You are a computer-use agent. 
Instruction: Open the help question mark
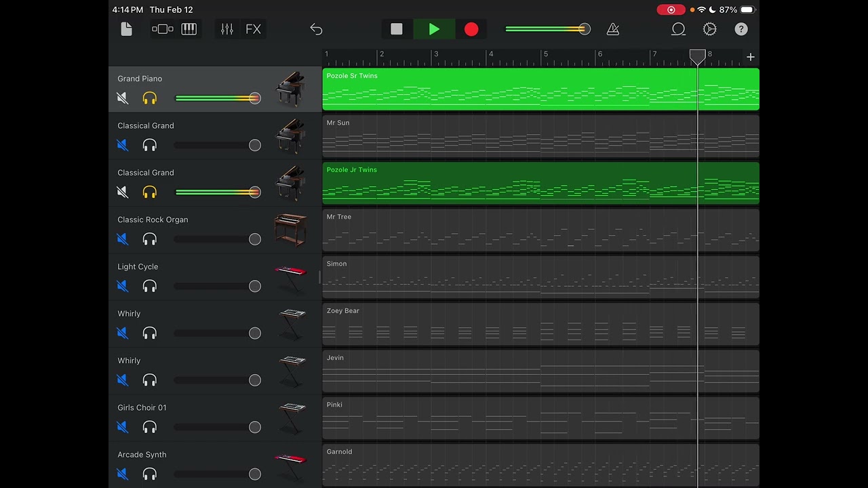(x=741, y=29)
